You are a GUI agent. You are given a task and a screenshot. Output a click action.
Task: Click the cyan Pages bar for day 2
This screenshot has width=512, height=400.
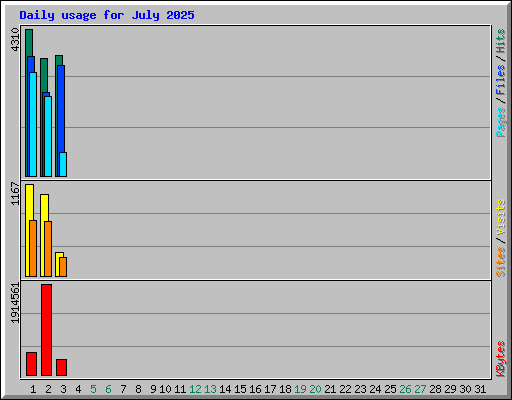[48, 136]
